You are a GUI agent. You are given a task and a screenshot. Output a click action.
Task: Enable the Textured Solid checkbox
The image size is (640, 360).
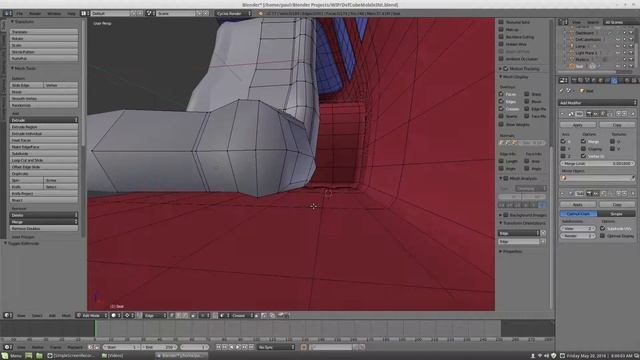click(501, 22)
